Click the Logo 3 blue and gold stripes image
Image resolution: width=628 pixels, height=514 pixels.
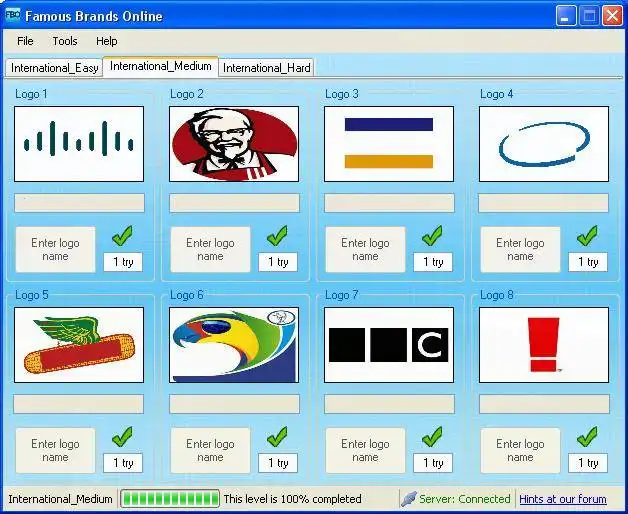pos(389,144)
